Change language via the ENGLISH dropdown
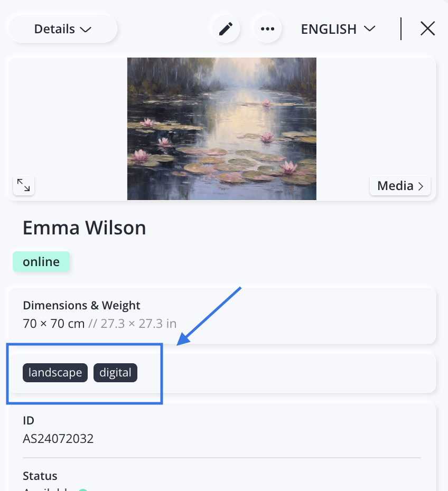This screenshot has height=491, width=448. [338, 29]
